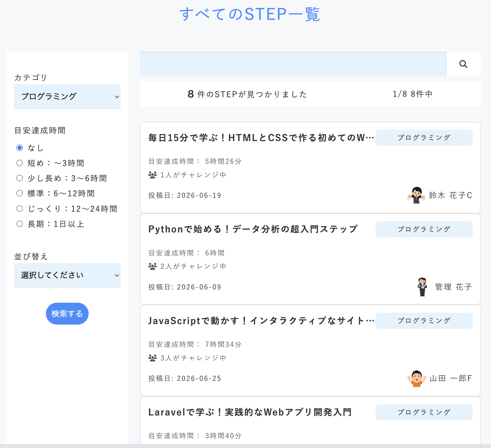Click 1人がチャレンジ中 text

tap(193, 175)
